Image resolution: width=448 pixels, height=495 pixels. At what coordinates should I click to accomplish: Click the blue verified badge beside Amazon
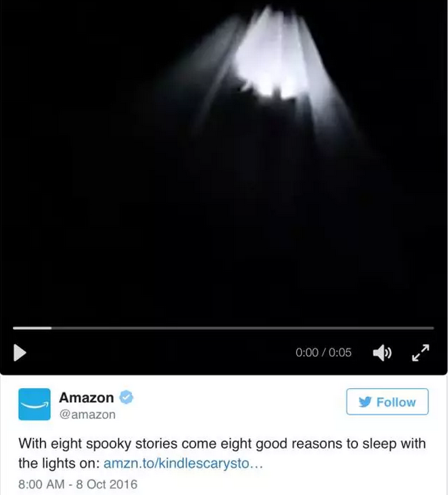(x=126, y=397)
